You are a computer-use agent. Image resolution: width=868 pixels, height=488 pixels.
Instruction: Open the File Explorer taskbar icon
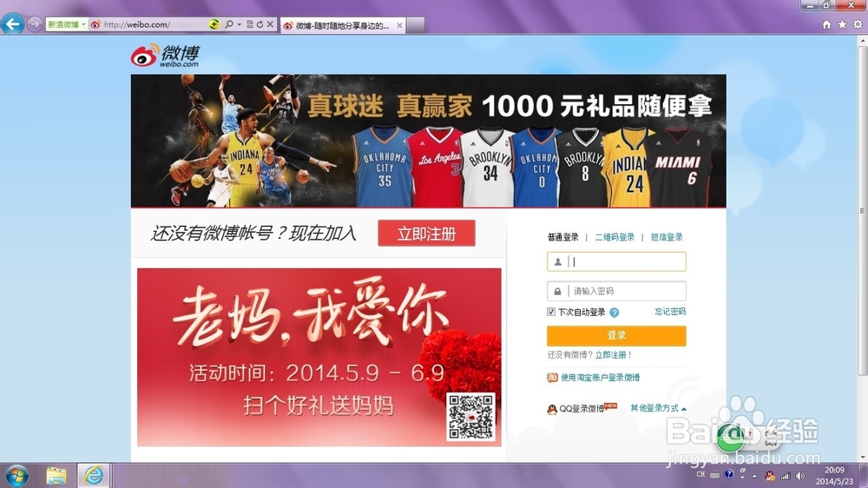pos(56,476)
